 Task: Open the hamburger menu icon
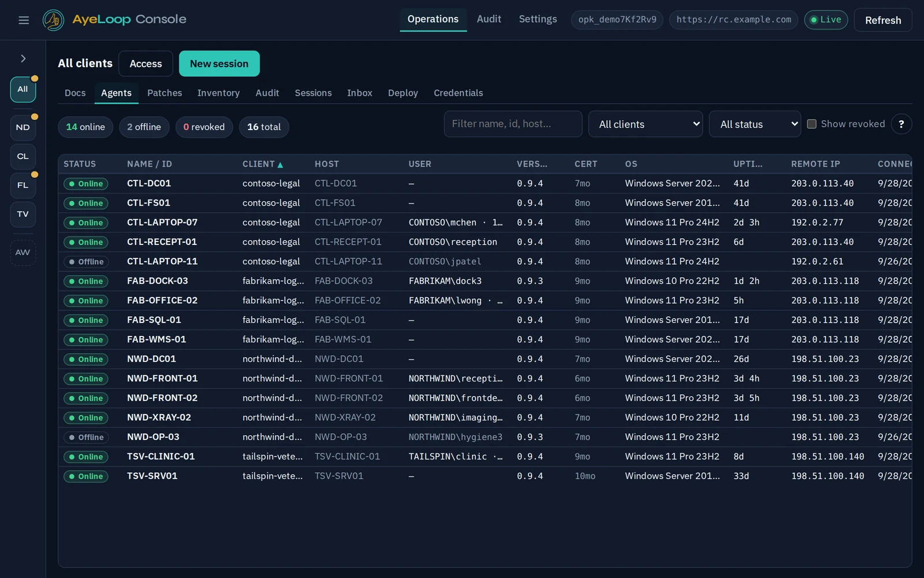[x=24, y=20]
